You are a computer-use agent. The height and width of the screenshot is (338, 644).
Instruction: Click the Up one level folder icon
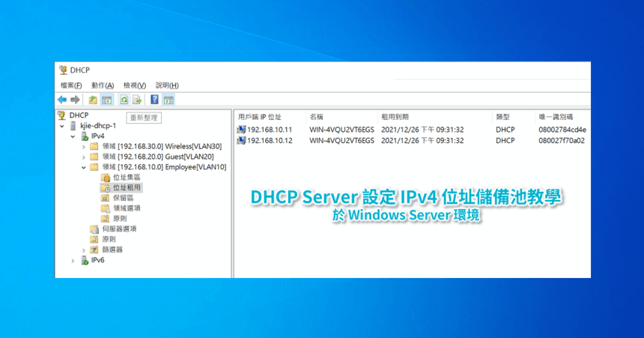click(94, 100)
